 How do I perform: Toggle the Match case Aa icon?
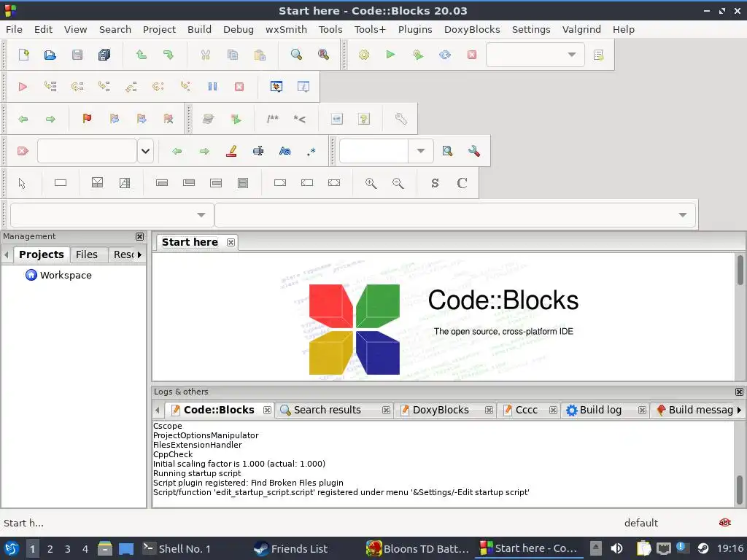tap(285, 151)
